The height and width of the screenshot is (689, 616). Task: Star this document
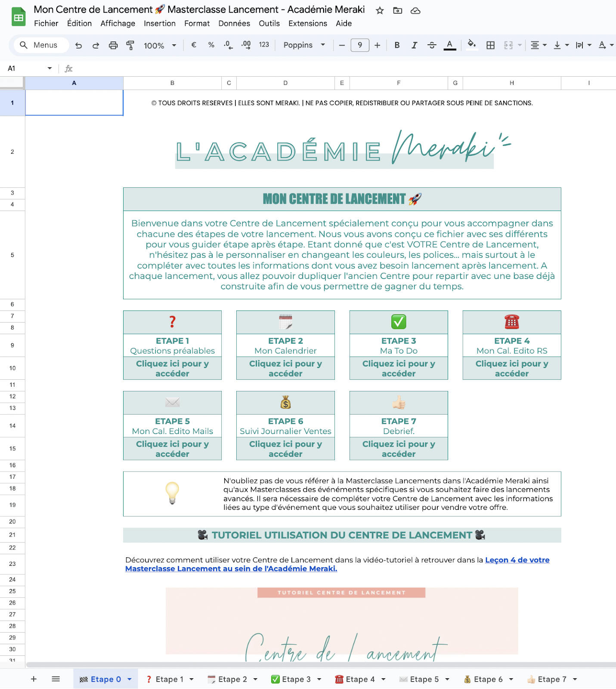pos(380,10)
